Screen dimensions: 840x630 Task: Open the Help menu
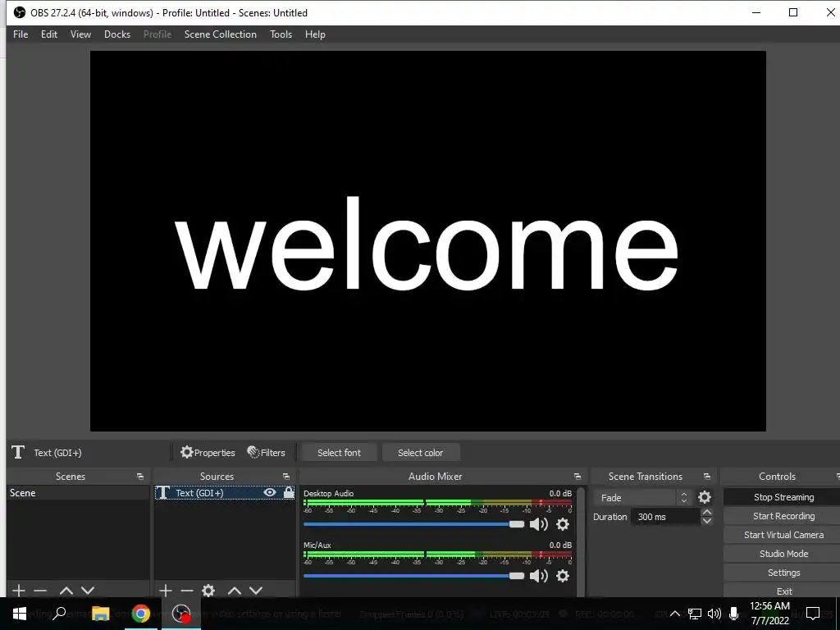tap(315, 34)
